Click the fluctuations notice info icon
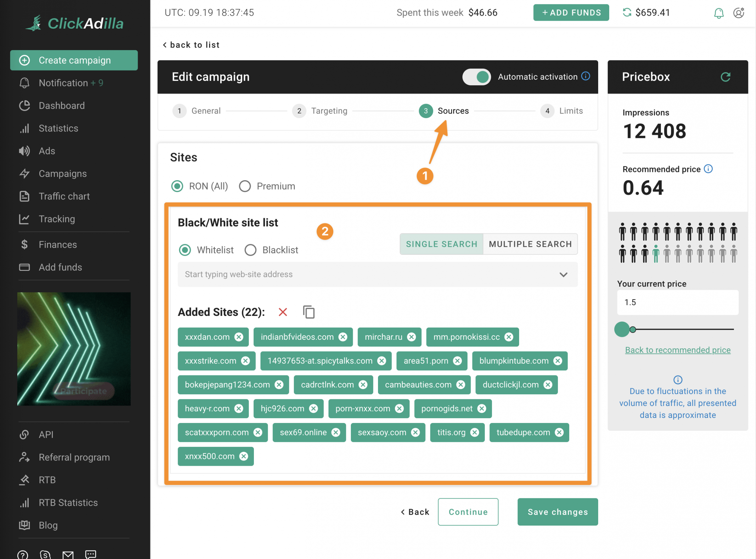 (678, 380)
